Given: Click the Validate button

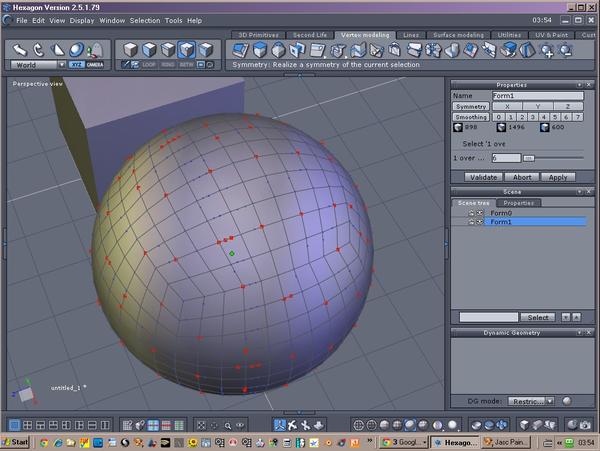Looking at the screenshot, I should (x=483, y=177).
